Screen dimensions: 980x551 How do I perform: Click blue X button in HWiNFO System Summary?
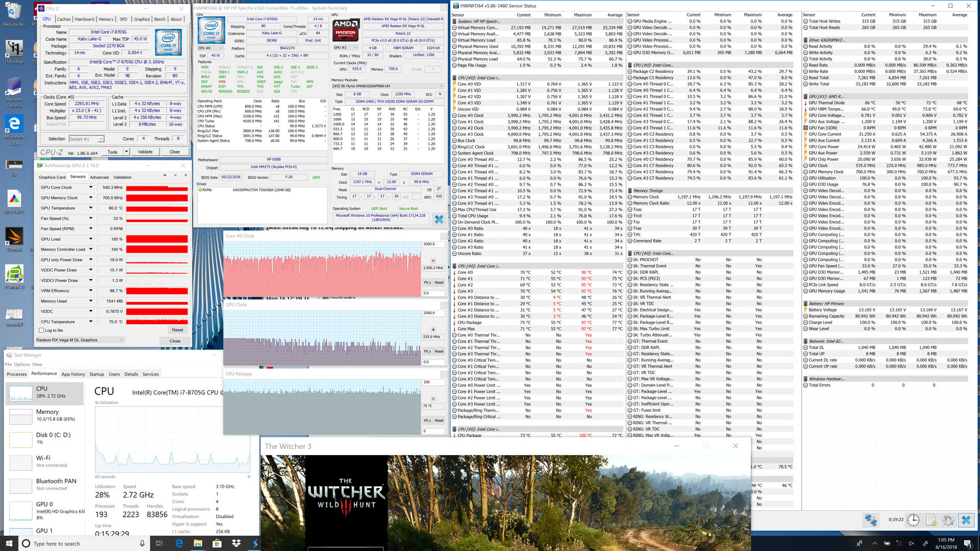click(x=439, y=219)
